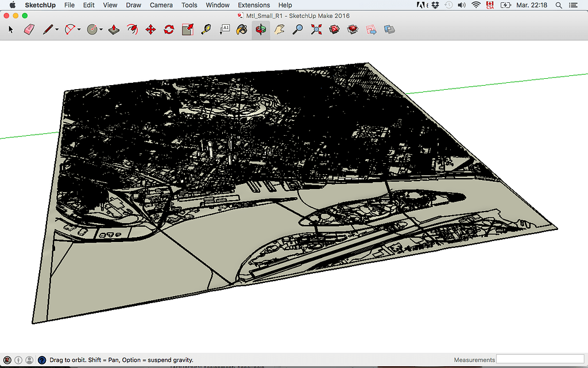This screenshot has width=588, height=368.
Task: Activate the Paint Bucket tool
Action: pos(242,29)
